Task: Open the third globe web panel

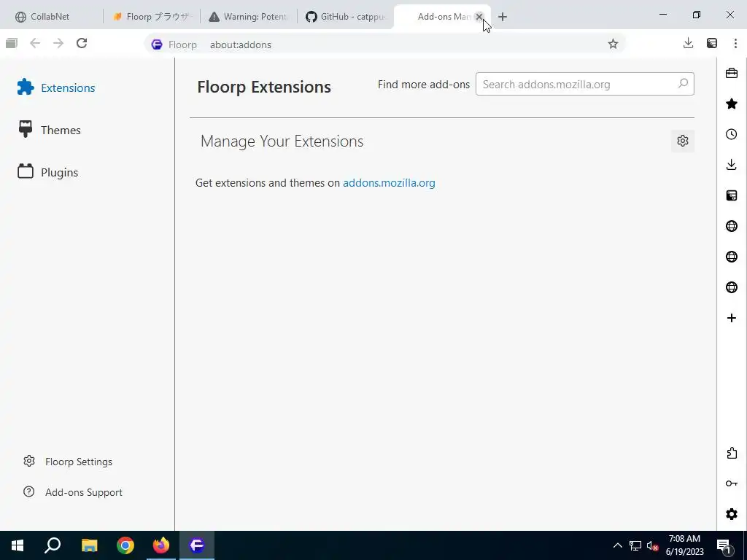Action: coord(732,287)
